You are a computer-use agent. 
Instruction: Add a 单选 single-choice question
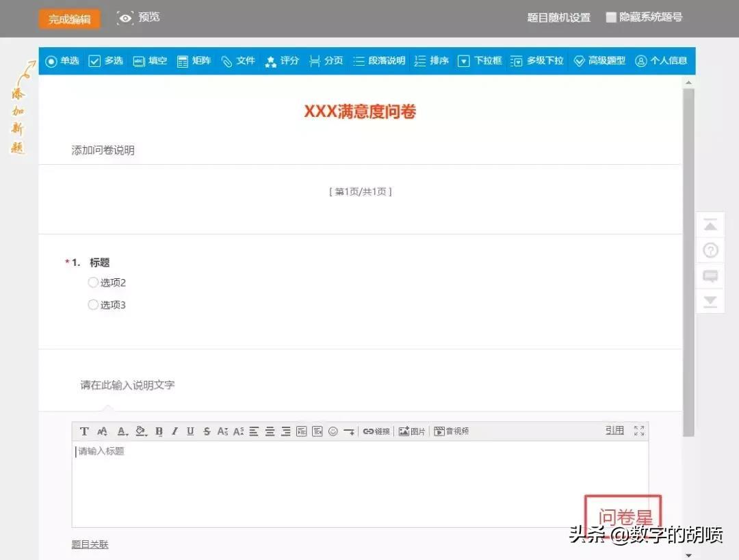(x=62, y=61)
